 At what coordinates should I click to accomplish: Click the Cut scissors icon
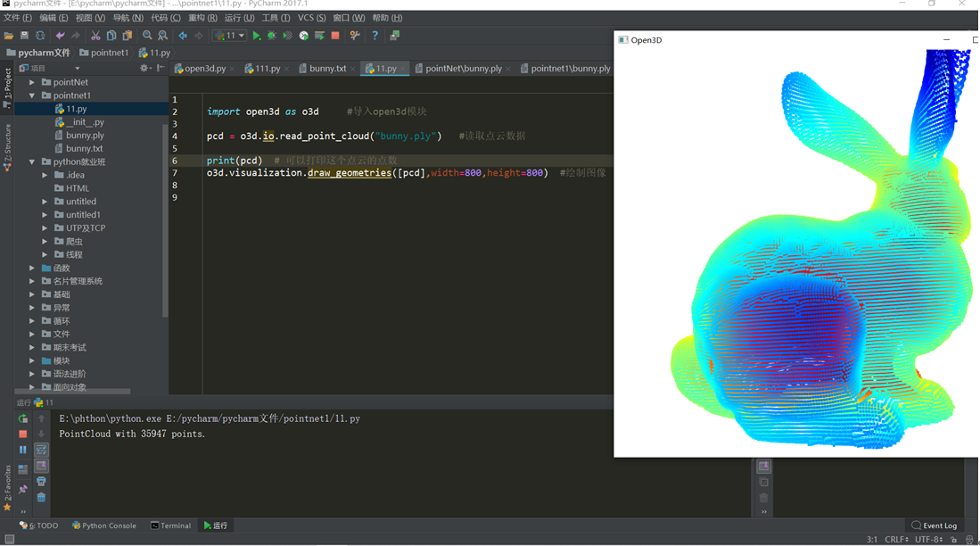click(x=95, y=36)
